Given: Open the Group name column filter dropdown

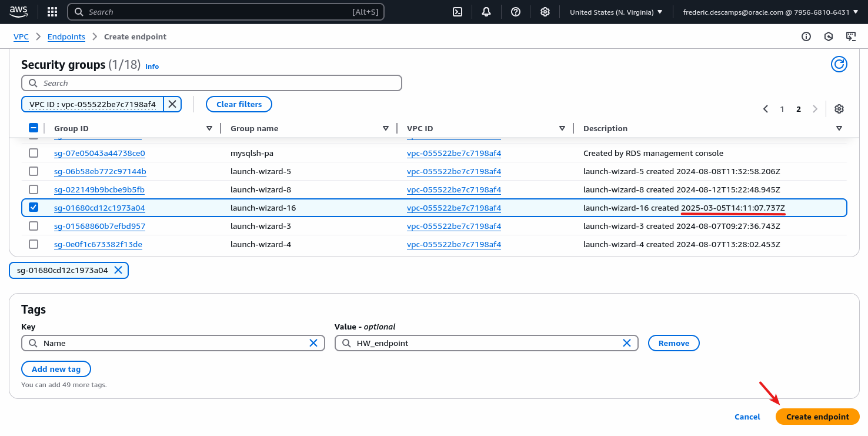Looking at the screenshot, I should pyautogui.click(x=386, y=128).
